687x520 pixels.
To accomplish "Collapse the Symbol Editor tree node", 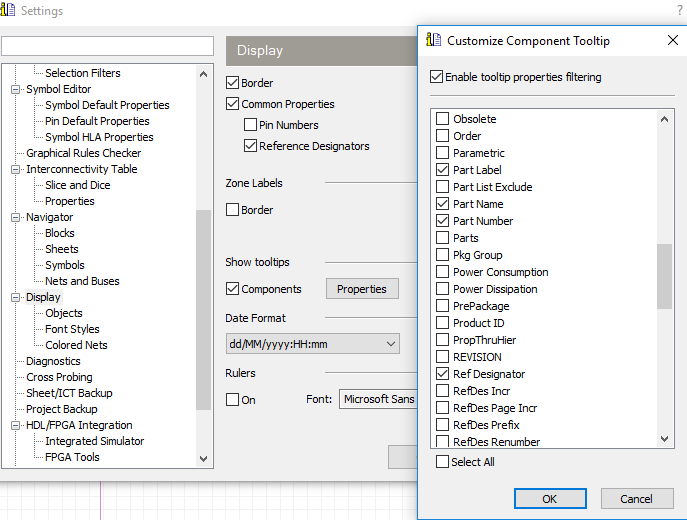I will pos(15,89).
